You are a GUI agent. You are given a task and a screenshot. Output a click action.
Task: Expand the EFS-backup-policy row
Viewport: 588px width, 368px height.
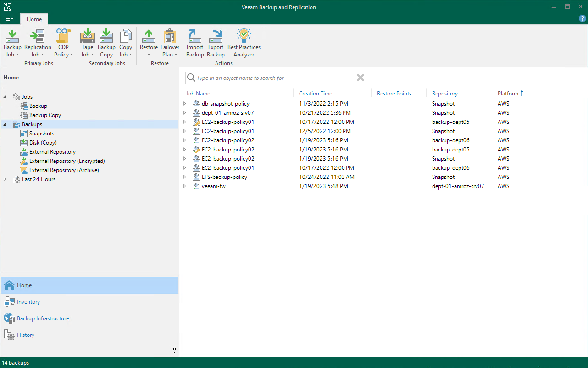click(x=185, y=177)
